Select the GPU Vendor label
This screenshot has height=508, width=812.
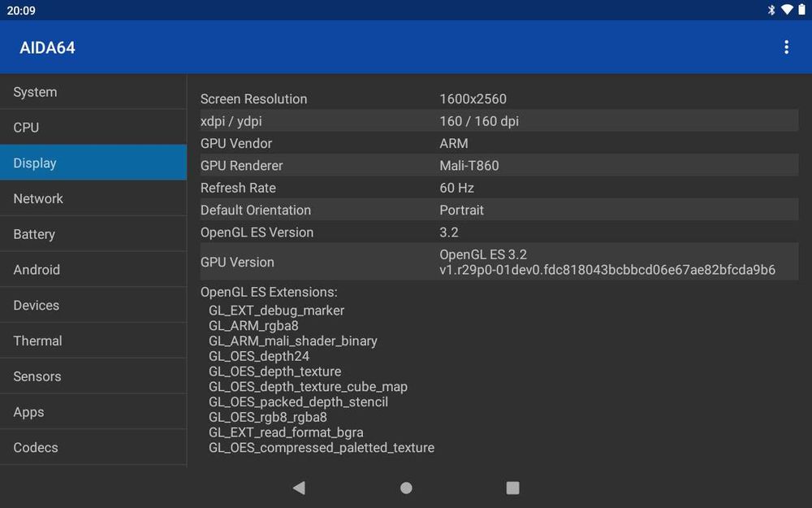click(x=236, y=144)
